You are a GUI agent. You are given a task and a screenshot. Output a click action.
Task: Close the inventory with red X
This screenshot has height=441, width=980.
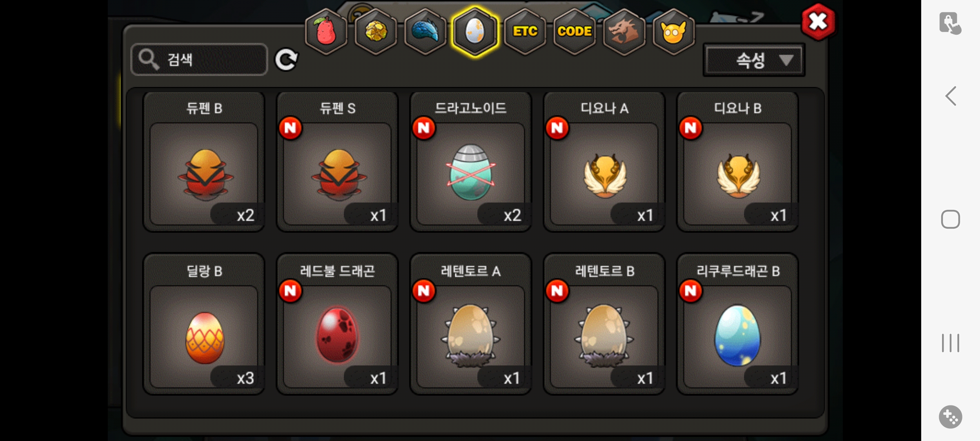pyautogui.click(x=818, y=22)
